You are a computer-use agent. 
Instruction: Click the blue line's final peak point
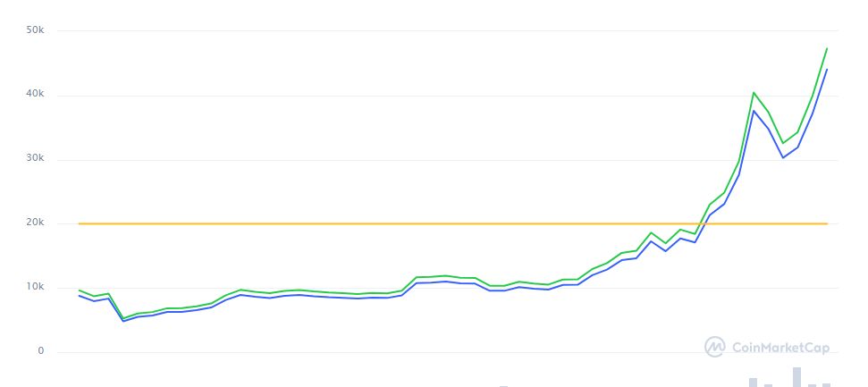coord(827,69)
